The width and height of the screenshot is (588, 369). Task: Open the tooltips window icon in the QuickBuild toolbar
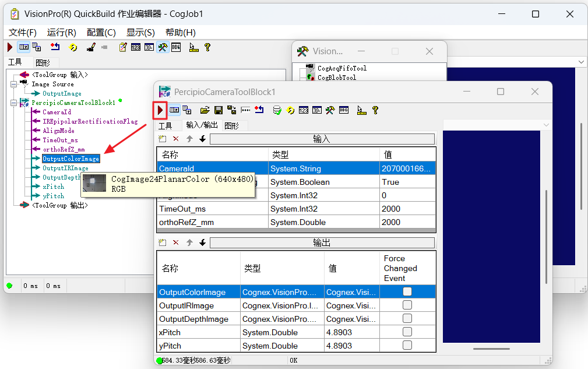coord(149,47)
